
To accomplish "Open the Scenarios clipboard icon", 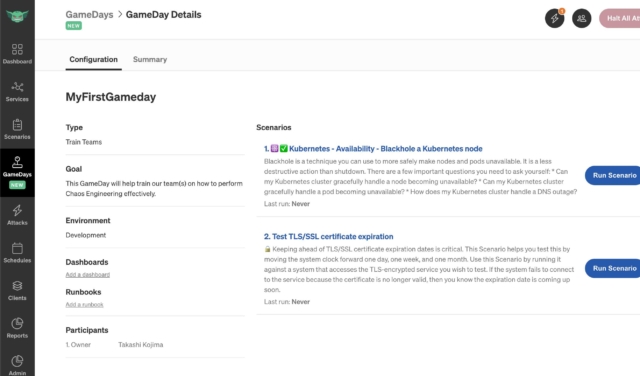I will coord(17,125).
